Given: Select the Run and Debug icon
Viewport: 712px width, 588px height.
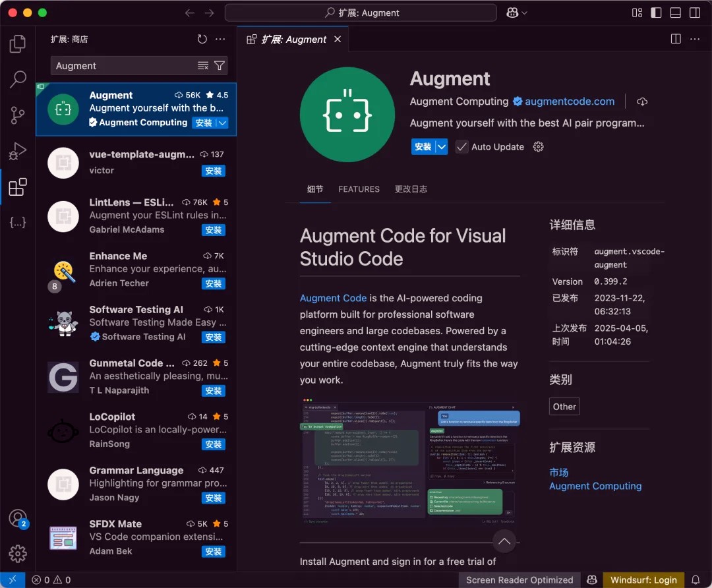Looking at the screenshot, I should coord(17,151).
